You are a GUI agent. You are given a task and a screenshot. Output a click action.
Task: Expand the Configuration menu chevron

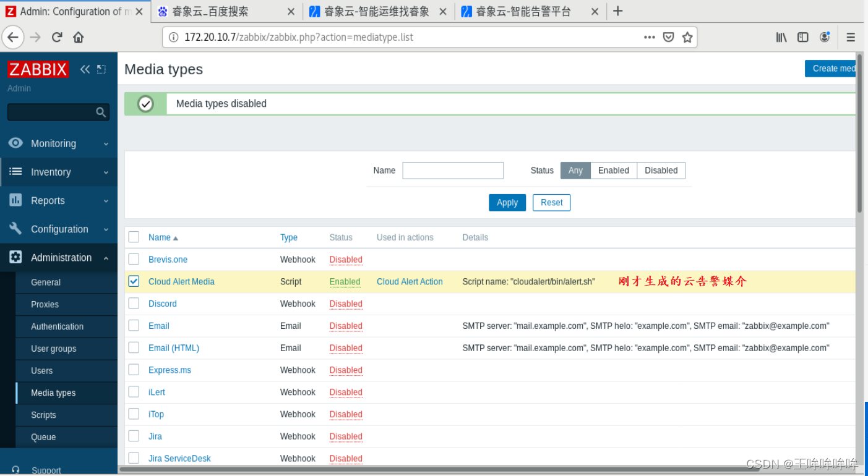106,229
